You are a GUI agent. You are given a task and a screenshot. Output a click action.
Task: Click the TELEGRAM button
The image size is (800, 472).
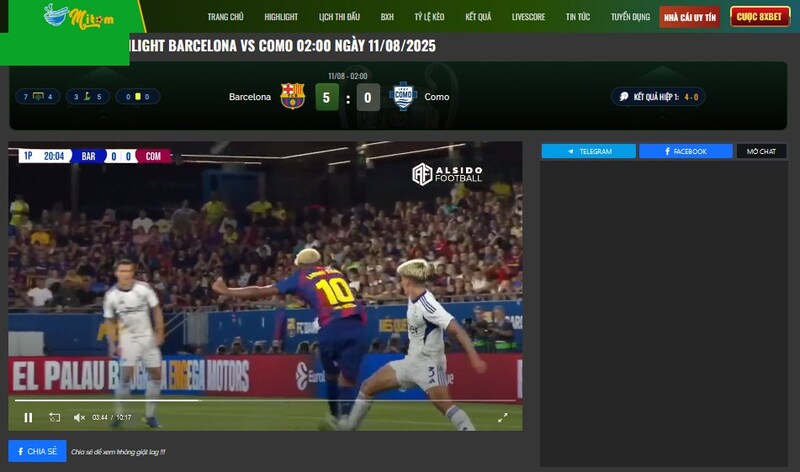(x=589, y=151)
